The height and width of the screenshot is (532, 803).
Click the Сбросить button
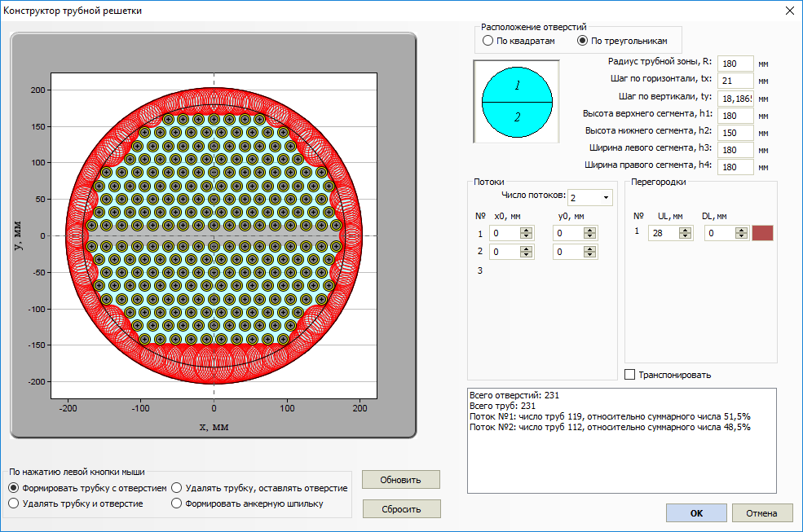(401, 509)
